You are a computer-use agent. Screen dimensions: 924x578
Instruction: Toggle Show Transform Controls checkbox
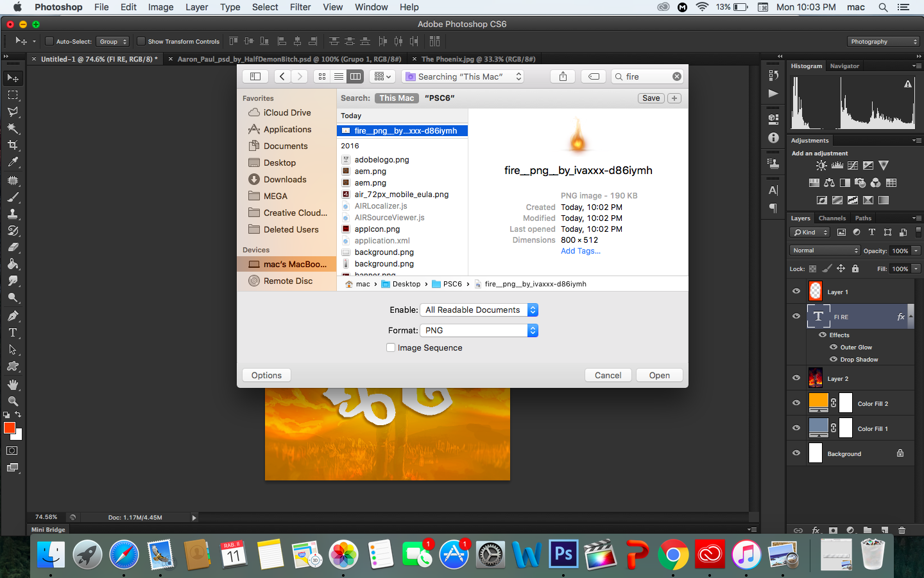[x=141, y=42]
